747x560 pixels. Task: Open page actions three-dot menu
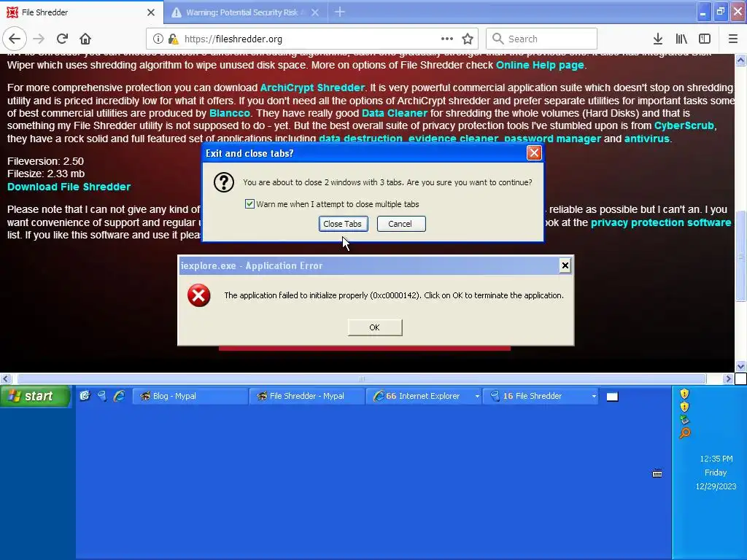447,39
